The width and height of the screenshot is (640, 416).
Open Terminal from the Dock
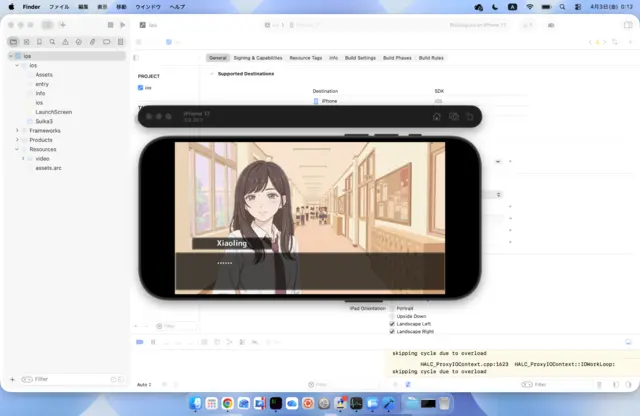coord(276,403)
